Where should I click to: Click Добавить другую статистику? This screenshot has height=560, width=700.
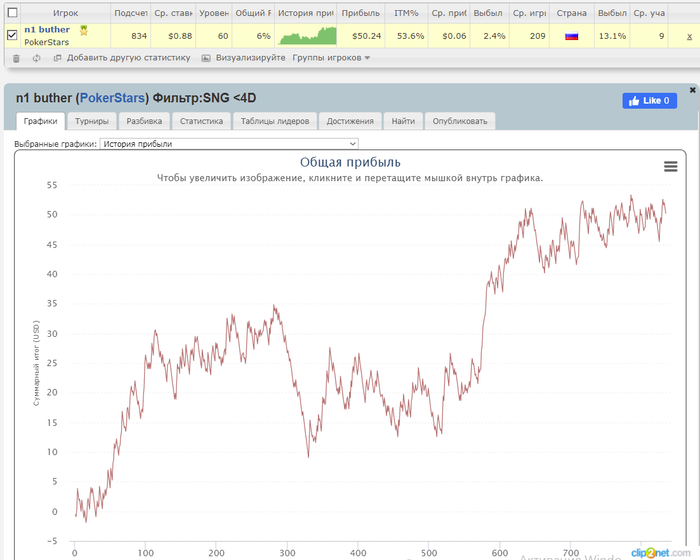128,58
